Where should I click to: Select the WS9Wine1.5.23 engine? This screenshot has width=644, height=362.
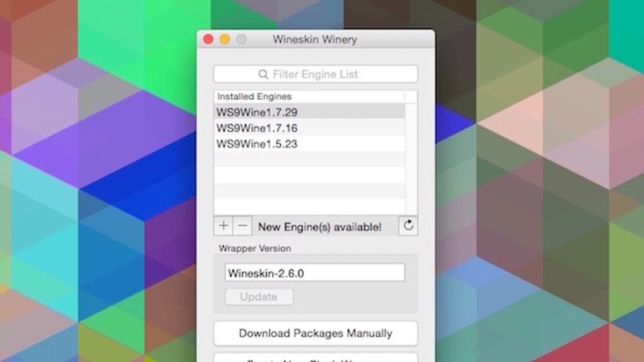pyautogui.click(x=309, y=144)
